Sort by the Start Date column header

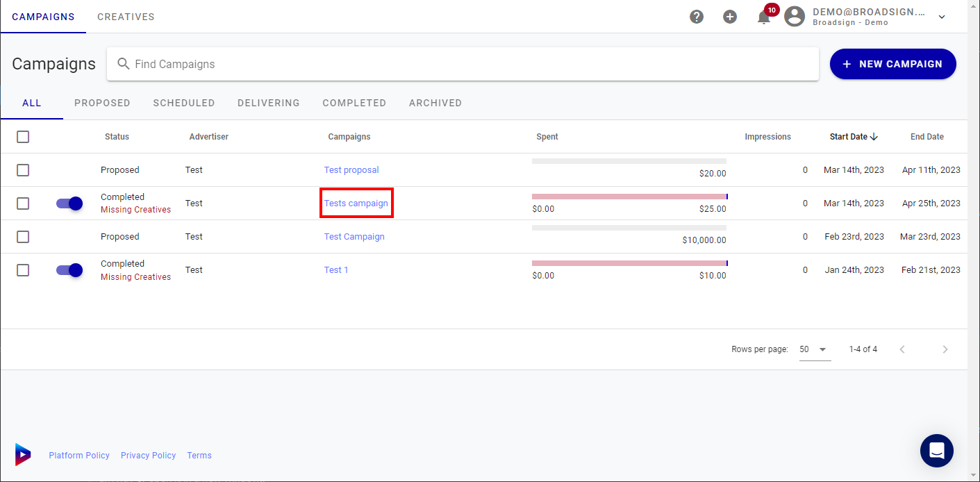849,137
